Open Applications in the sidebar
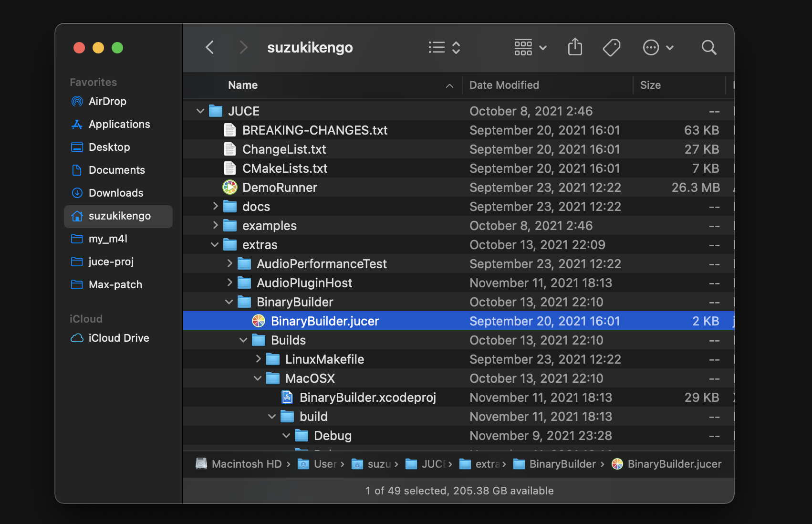The image size is (812, 524). 118,124
